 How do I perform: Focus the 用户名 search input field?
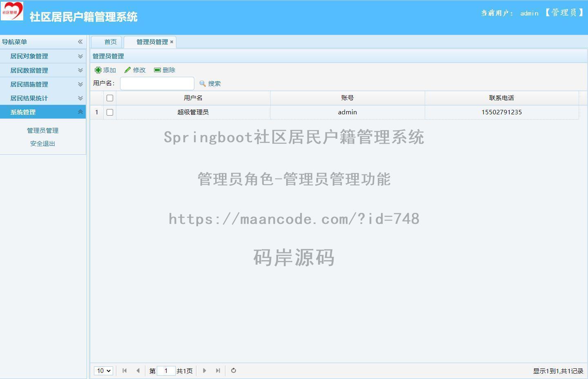pyautogui.click(x=157, y=83)
